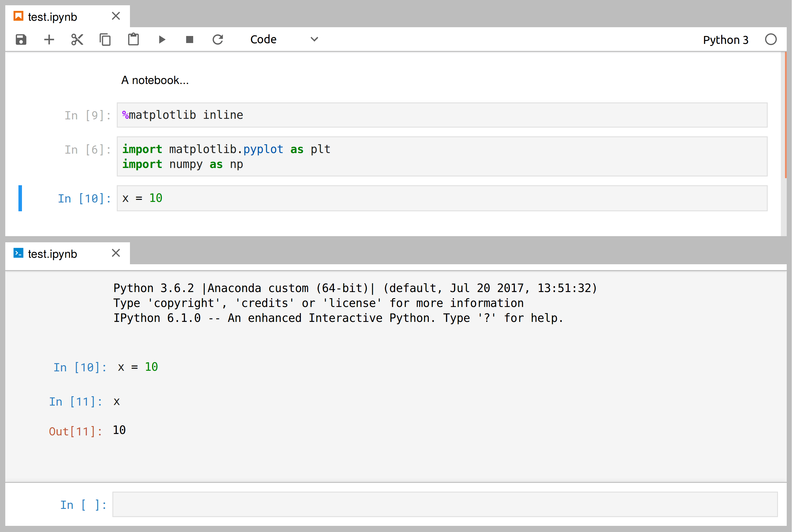
Task: Collapse the In [10] cell using blue bar
Action: click(x=20, y=198)
